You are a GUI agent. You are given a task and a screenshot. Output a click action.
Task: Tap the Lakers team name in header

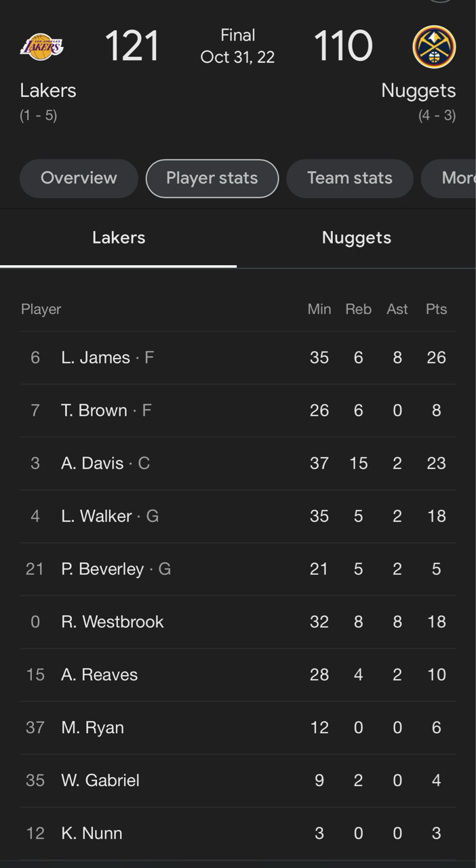click(x=48, y=91)
